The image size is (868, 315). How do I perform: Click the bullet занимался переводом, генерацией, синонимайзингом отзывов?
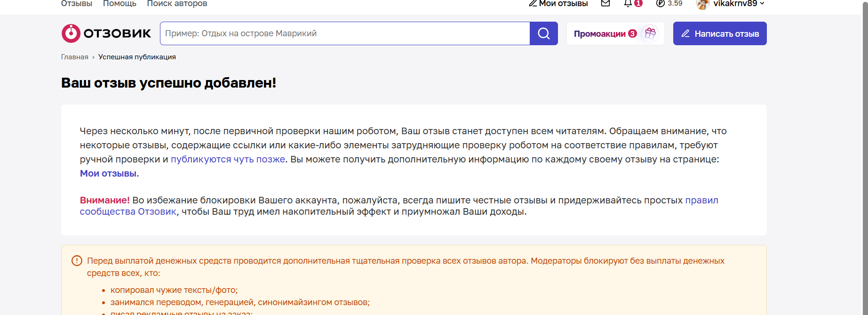(240, 302)
